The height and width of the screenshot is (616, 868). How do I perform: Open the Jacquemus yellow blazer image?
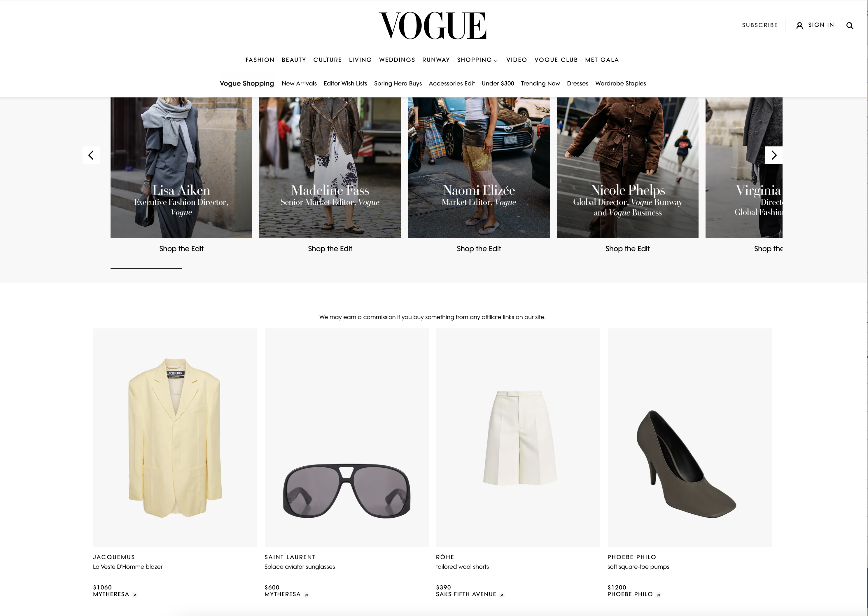click(175, 437)
